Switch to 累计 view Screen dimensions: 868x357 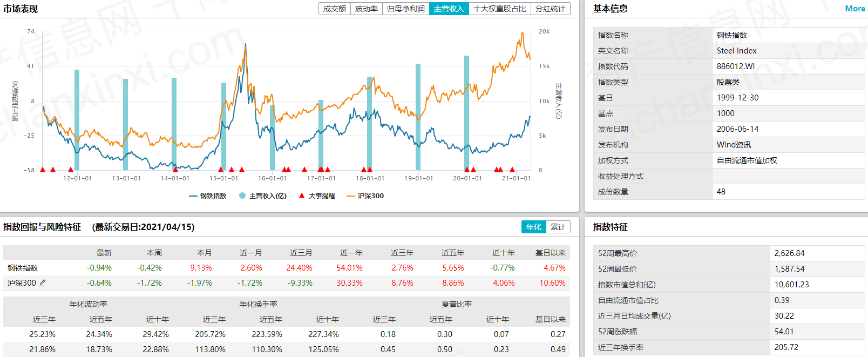pyautogui.click(x=558, y=227)
